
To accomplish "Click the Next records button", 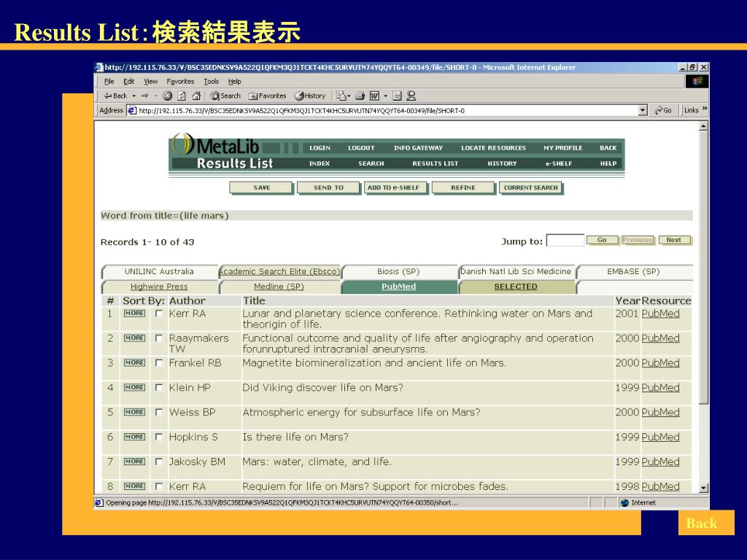I will [674, 240].
